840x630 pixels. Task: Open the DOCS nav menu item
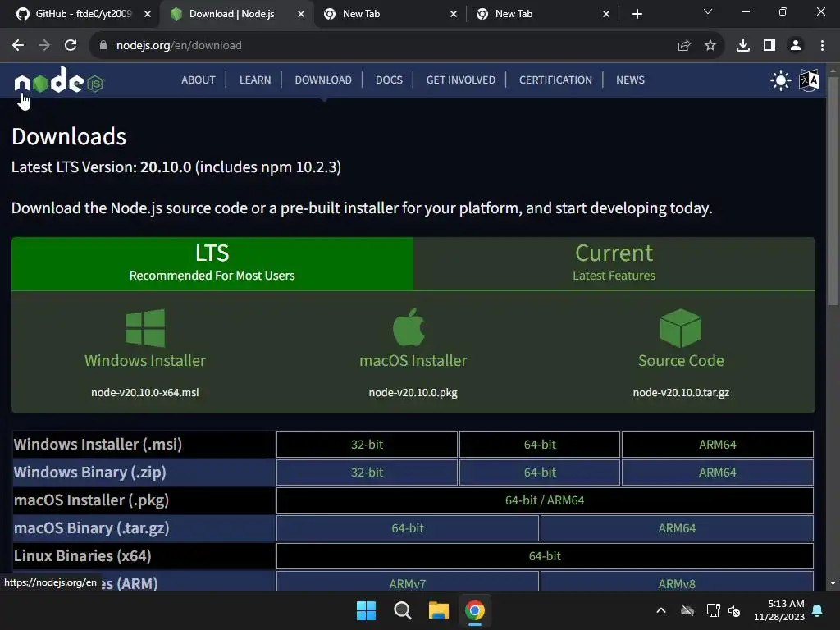pos(389,80)
